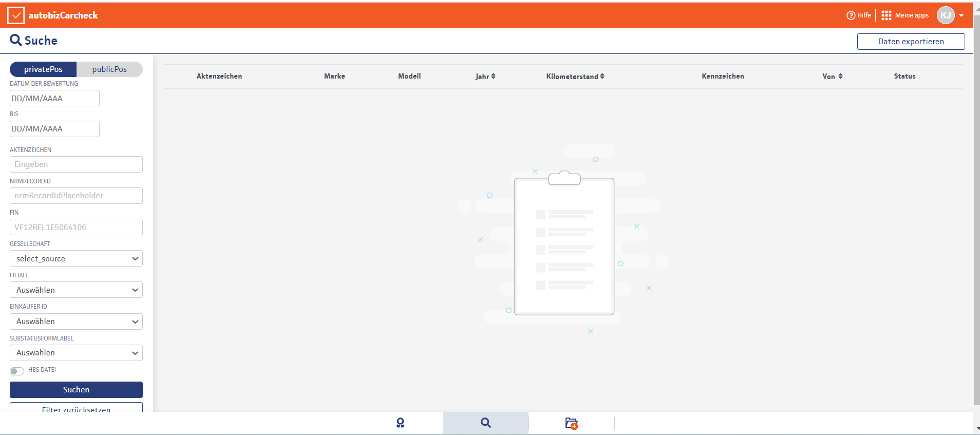The height and width of the screenshot is (435, 980).
Task: Click the autobizCarcheck checkmark logo
Action: 16,15
